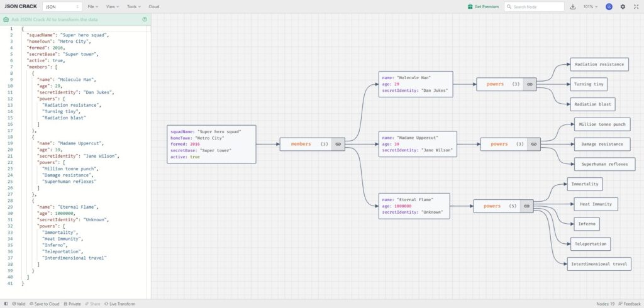The width and height of the screenshot is (644, 308).
Task: Click link icon on members node
Action: pos(338,144)
